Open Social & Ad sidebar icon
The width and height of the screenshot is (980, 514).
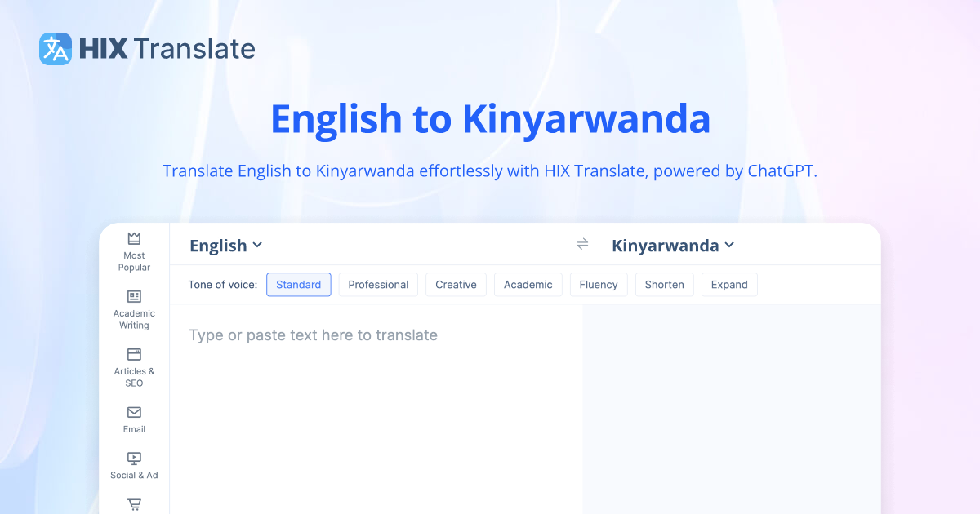point(134,459)
